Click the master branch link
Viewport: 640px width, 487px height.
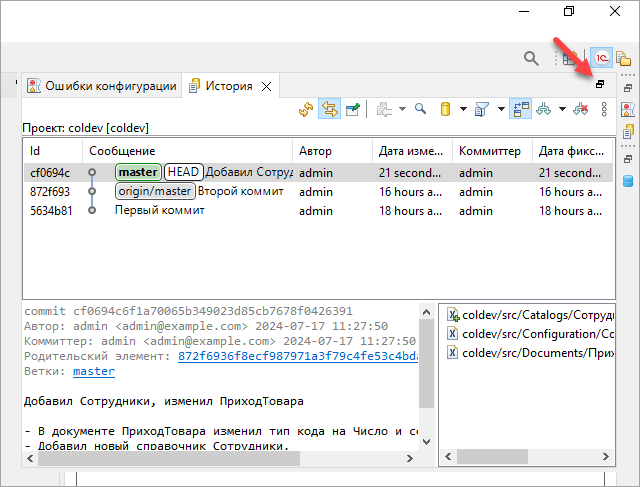[93, 371]
